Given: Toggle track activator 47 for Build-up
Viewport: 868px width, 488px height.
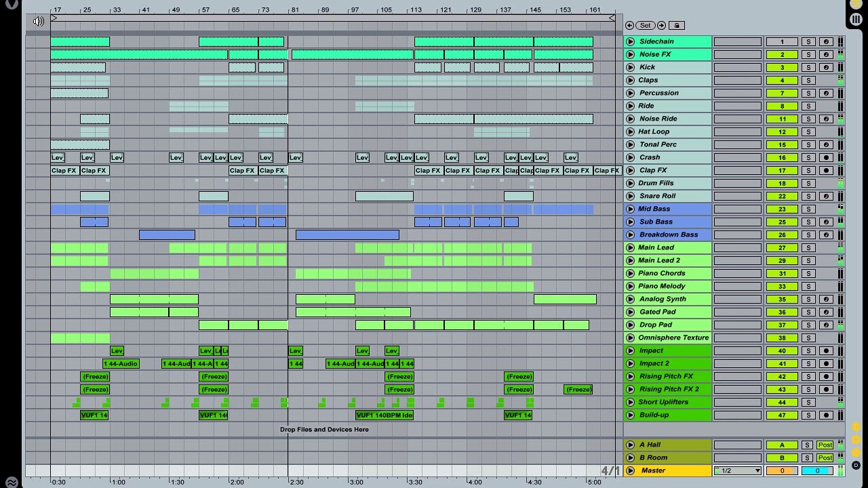Looking at the screenshot, I should click(x=782, y=415).
